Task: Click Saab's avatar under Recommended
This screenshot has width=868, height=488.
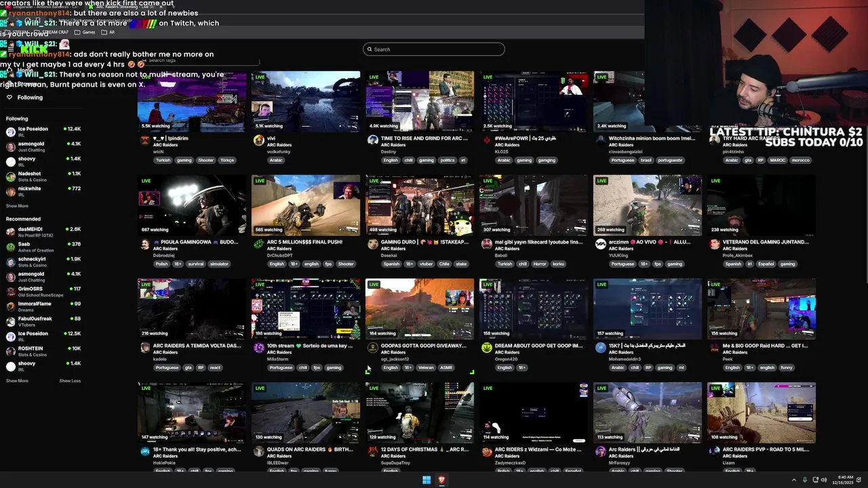Action: tap(11, 247)
